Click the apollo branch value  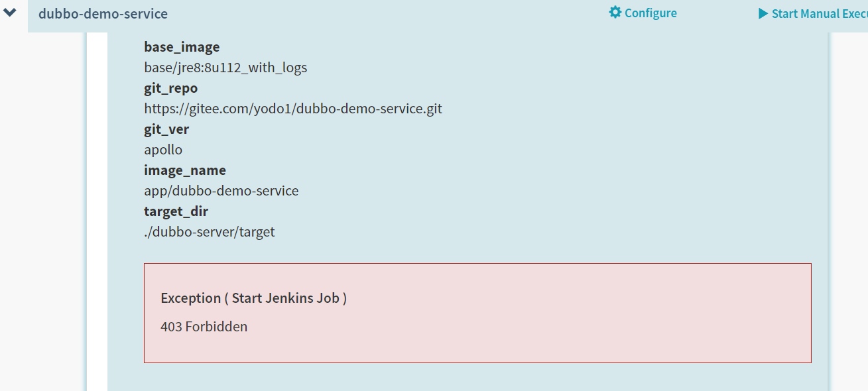163,150
